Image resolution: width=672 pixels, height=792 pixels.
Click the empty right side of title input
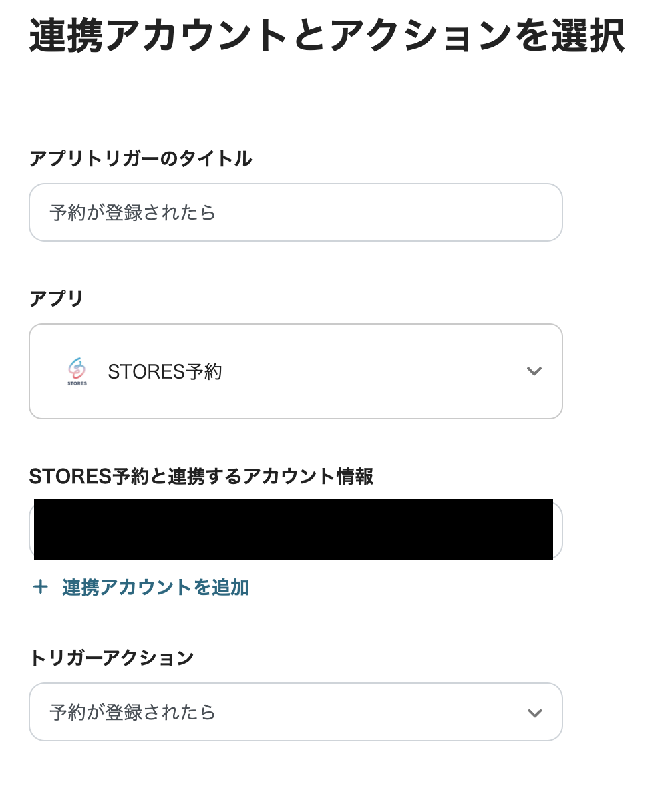pyautogui.click(x=434, y=213)
